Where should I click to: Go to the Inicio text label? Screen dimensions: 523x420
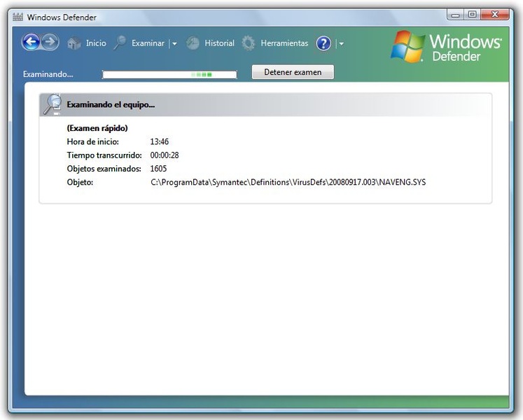[x=96, y=43]
